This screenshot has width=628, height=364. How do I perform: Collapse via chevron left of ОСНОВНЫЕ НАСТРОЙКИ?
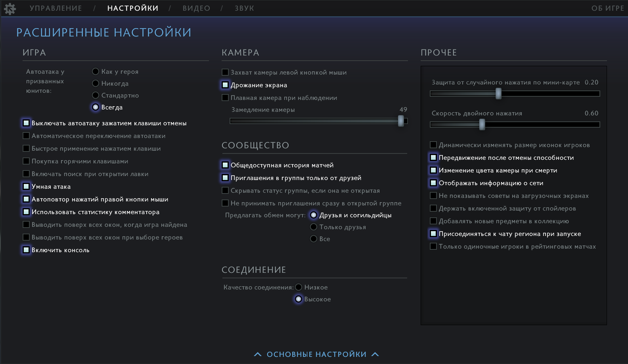click(258, 354)
